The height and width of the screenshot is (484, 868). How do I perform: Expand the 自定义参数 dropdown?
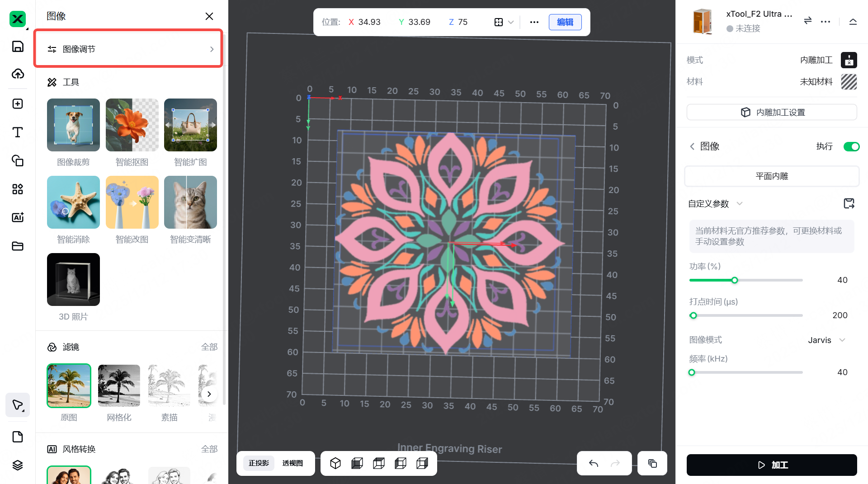[715, 204]
